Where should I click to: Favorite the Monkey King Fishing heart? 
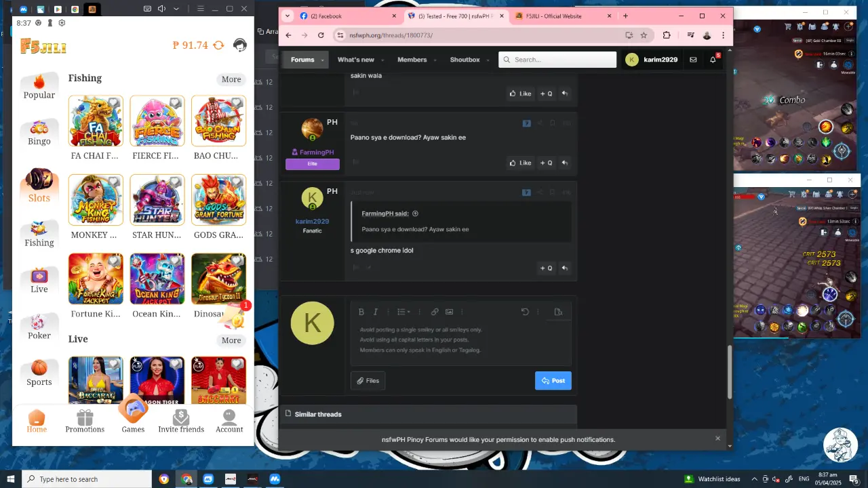[114, 182]
